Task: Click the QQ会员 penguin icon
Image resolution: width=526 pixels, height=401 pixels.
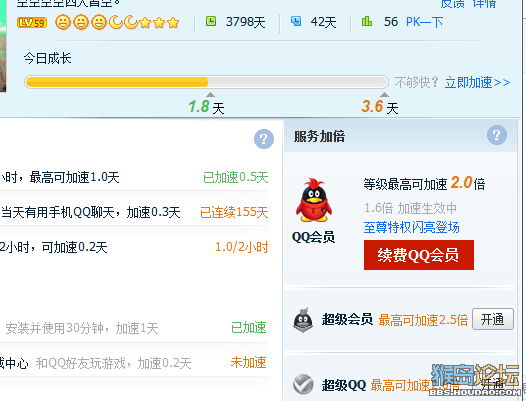Action: coord(314,200)
